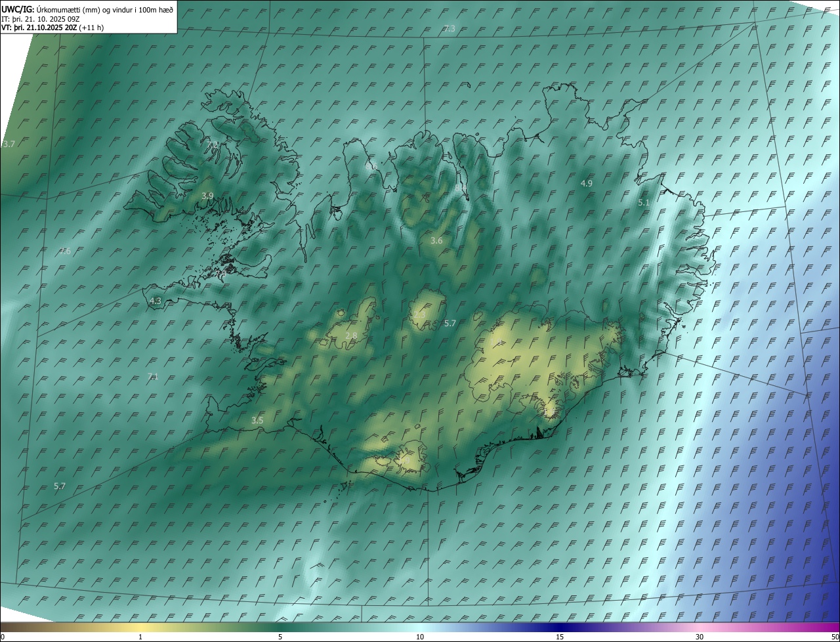840x642 pixels.
Task: Click the 1 tick label on the color scale
Action: coord(140,637)
